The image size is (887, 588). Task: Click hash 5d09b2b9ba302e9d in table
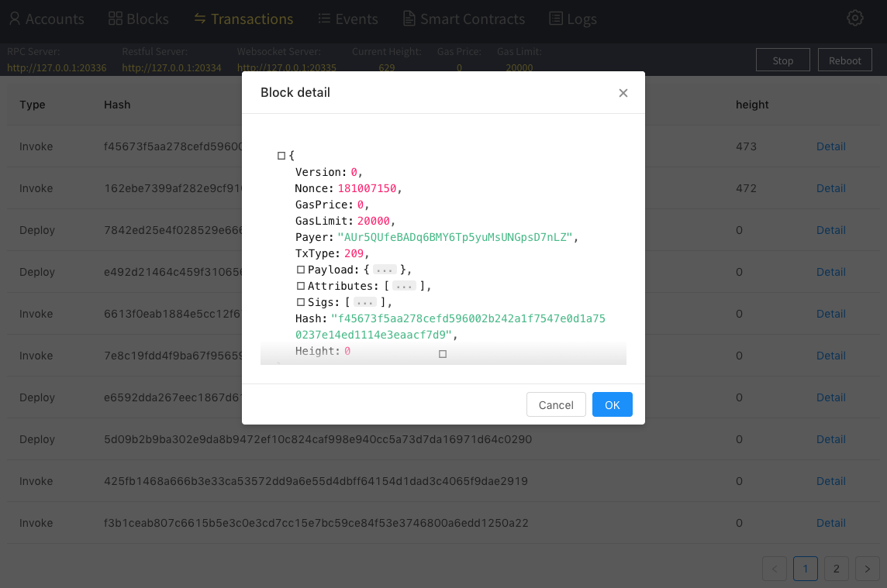pyautogui.click(x=318, y=439)
